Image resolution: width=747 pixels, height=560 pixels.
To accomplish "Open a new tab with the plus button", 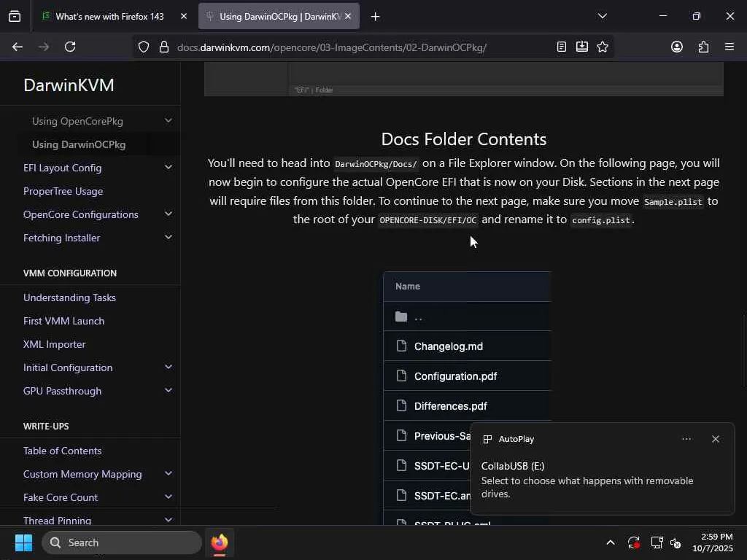I will [x=376, y=17].
